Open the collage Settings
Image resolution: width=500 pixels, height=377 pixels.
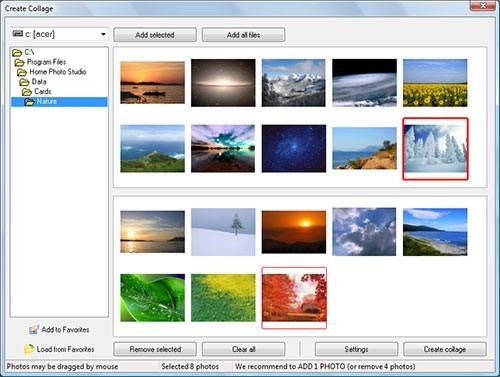[x=356, y=349]
